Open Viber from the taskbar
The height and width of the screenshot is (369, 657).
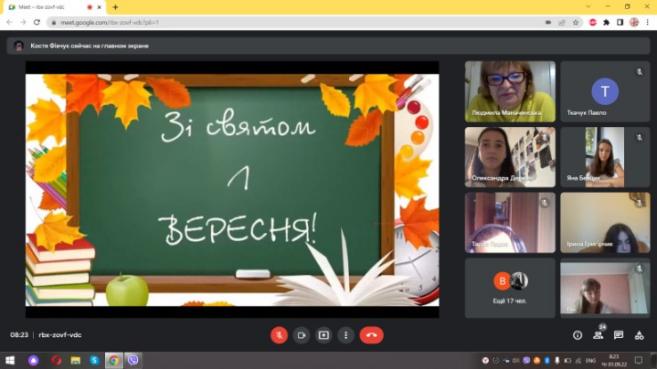(x=133, y=360)
